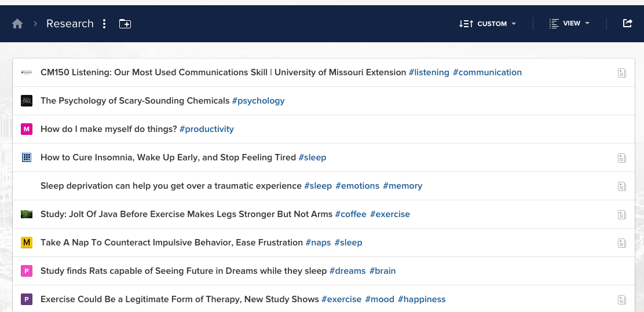The height and width of the screenshot is (312, 644).
Task: Click the share export icon
Action: 627,23
